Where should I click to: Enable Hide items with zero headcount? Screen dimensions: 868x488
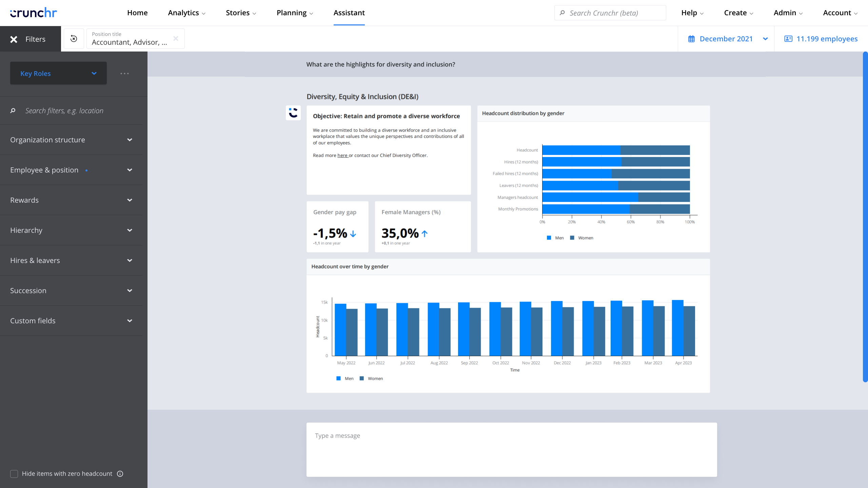coord(14,474)
